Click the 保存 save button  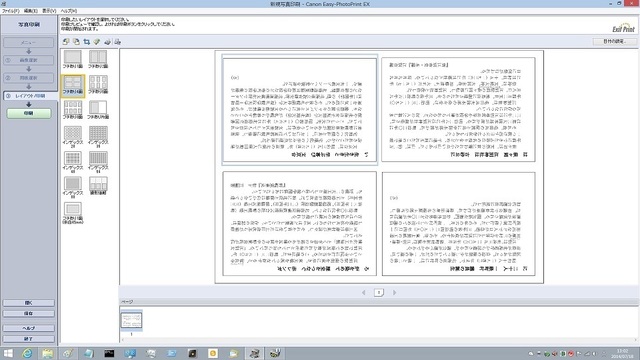pyautogui.click(x=29, y=313)
